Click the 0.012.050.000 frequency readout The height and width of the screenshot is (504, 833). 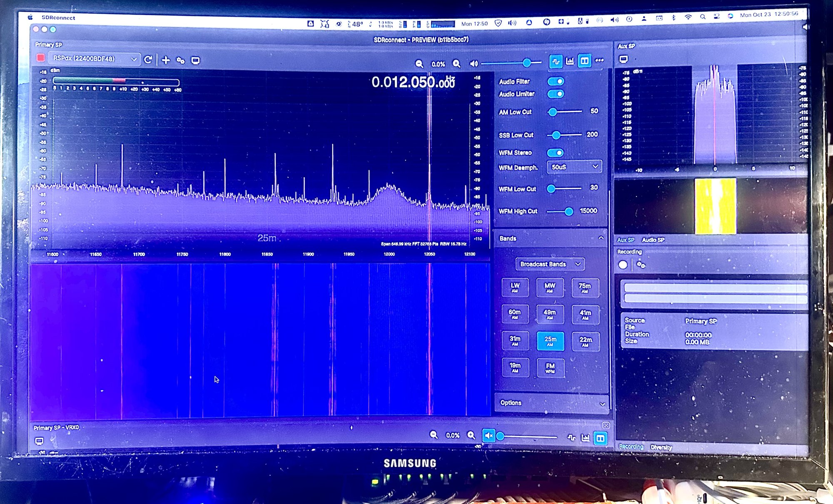coord(413,82)
